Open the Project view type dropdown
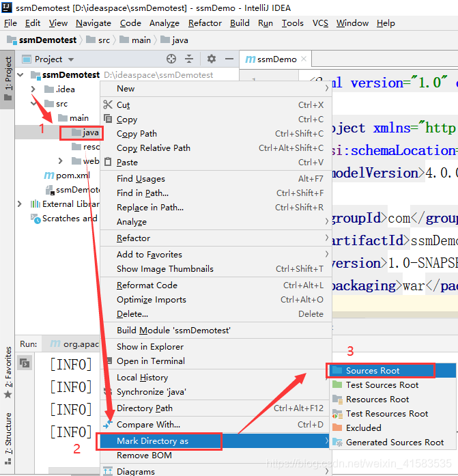The height and width of the screenshot is (476, 458). click(71, 59)
